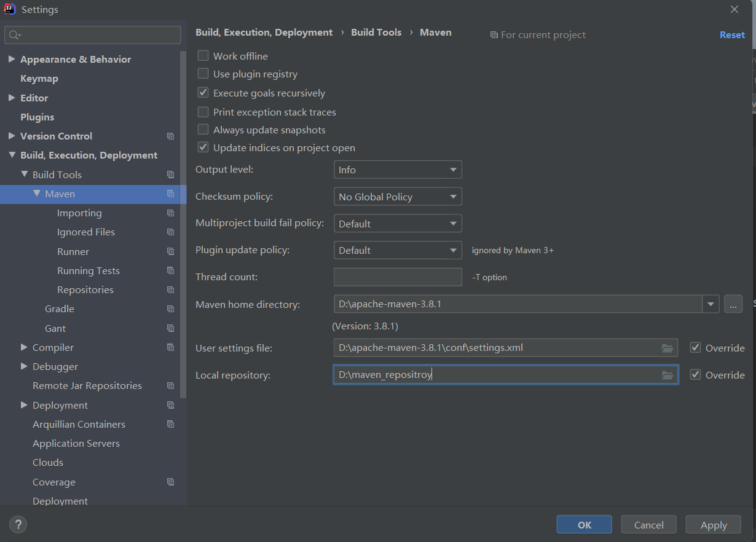Viewport: 756px width, 542px height.
Task: Click the project-level icon beside Gradle
Action: click(x=170, y=309)
